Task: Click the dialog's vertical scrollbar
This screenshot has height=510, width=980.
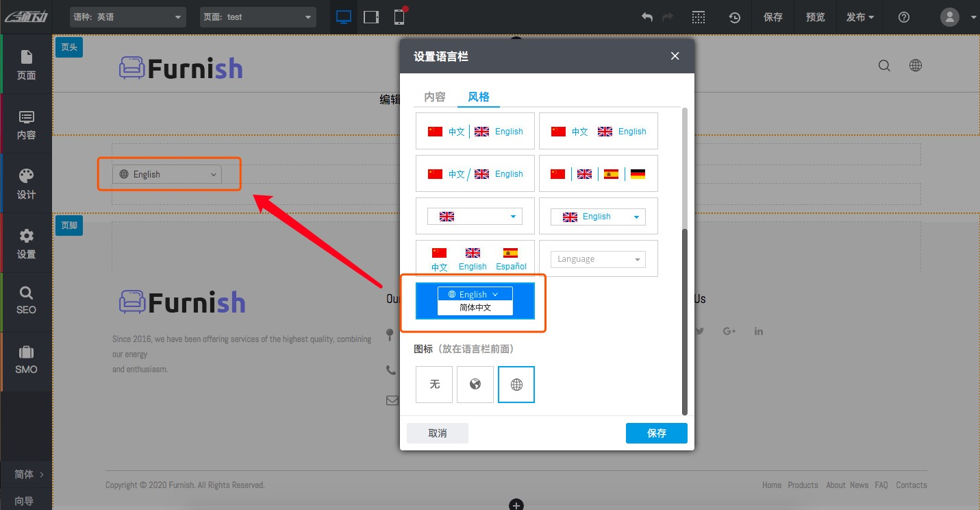Action: click(684, 321)
